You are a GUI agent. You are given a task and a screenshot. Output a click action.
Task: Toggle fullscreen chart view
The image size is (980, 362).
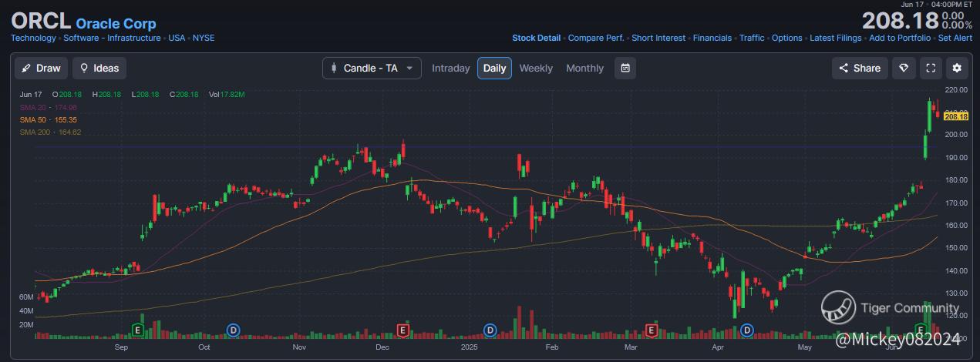click(931, 68)
